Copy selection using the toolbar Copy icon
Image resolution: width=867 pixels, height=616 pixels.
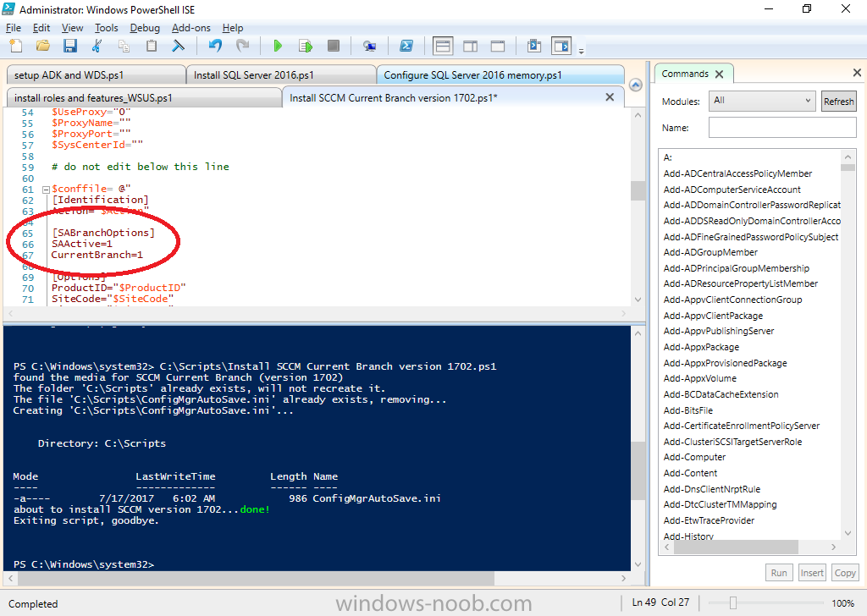pos(124,47)
